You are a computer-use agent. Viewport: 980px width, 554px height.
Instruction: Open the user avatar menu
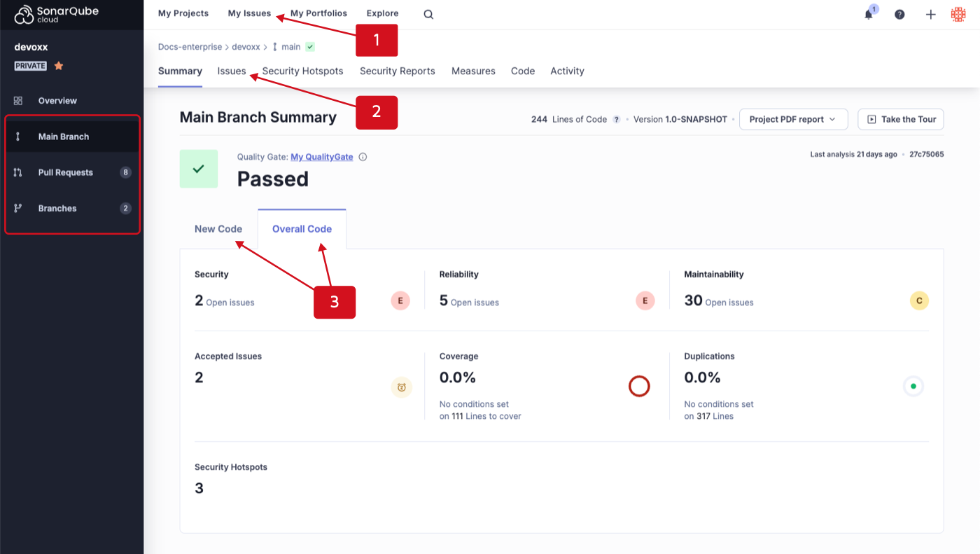[x=958, y=14]
